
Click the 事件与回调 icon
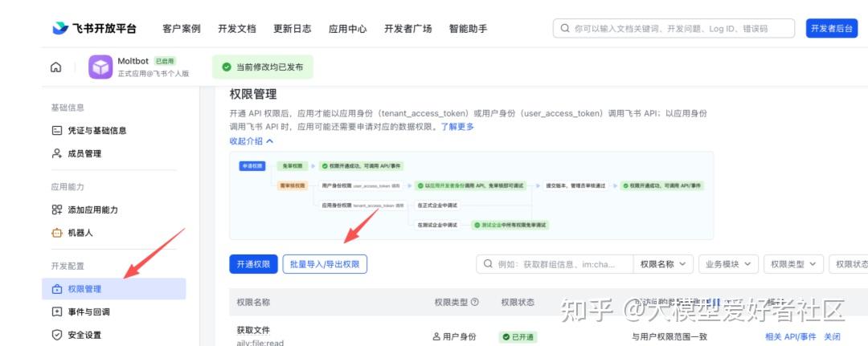coord(56,311)
